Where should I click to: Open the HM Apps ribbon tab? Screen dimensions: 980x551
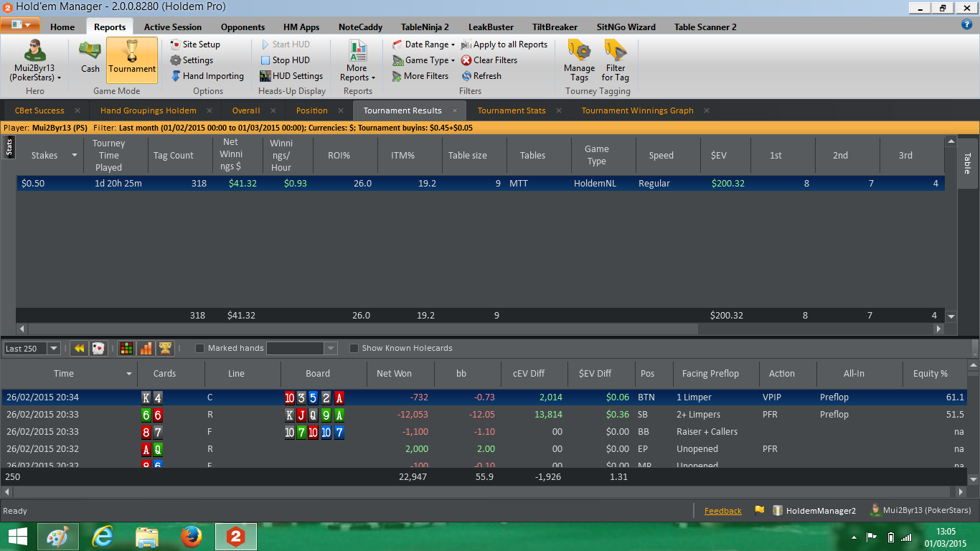pos(301,27)
